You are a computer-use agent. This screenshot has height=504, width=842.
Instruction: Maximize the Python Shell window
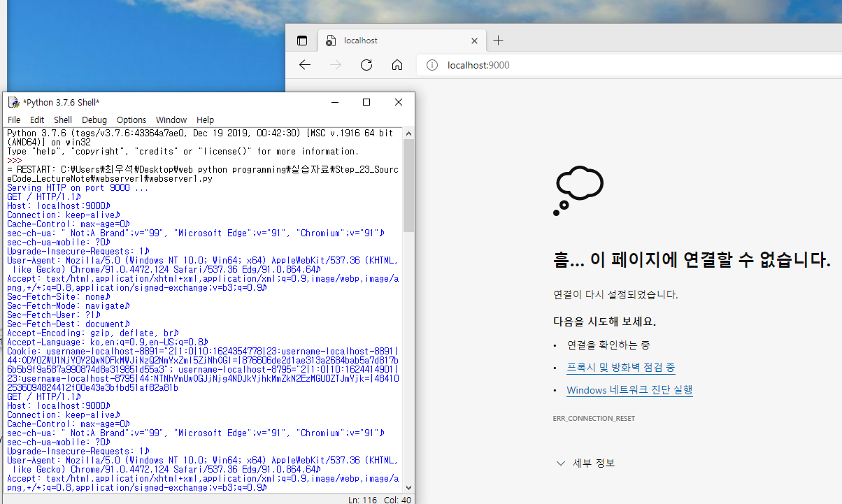coord(366,102)
